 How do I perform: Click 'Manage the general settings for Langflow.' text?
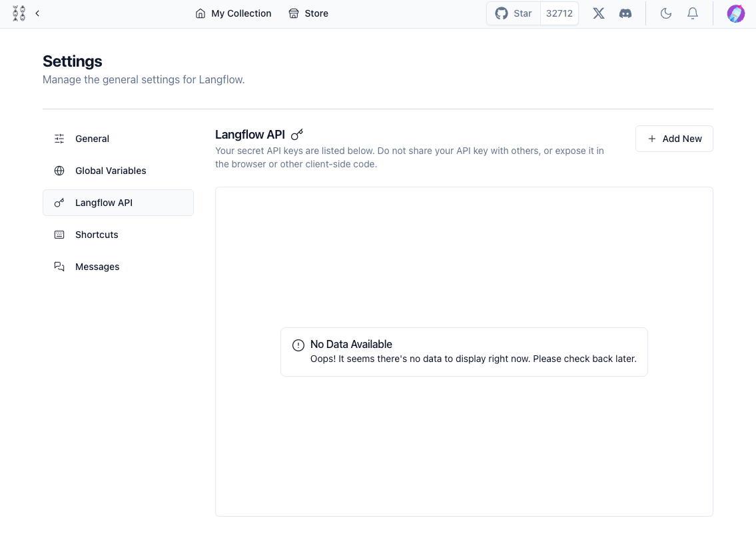point(144,79)
